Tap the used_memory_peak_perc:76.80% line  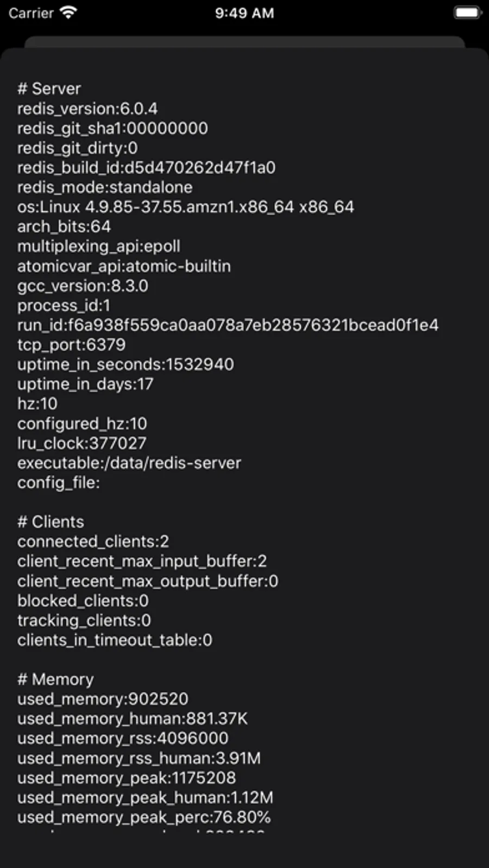(x=144, y=817)
